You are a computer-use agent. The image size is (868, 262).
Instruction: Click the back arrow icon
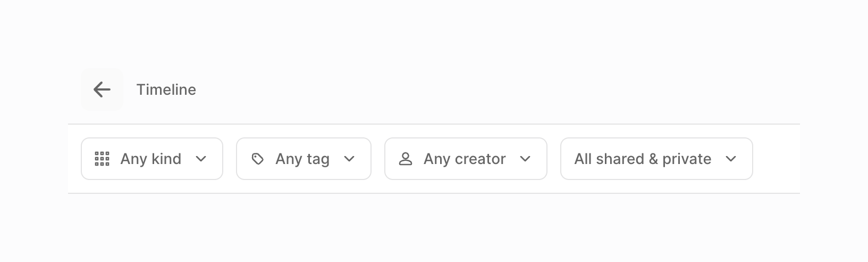(x=102, y=89)
